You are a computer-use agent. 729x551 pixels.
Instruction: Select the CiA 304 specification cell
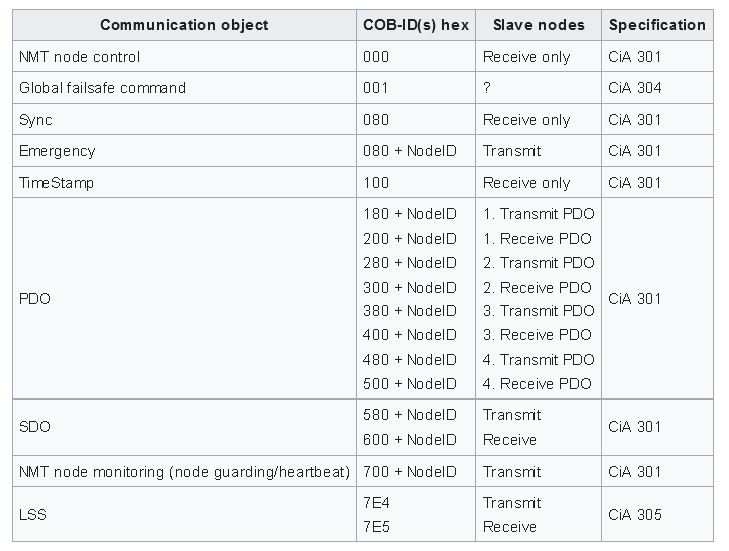coord(657,88)
